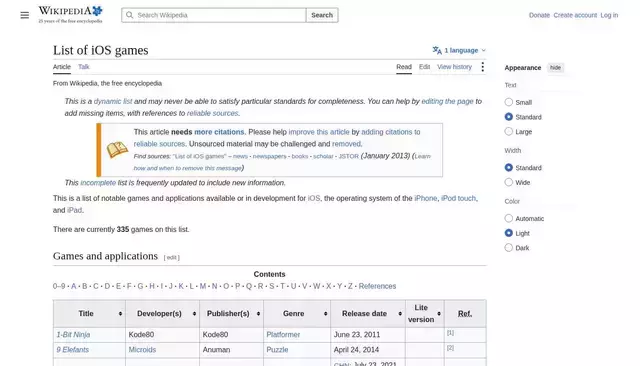This screenshot has width=640, height=366.
Task: Open the Puzzle genre link
Action: [x=277, y=350]
